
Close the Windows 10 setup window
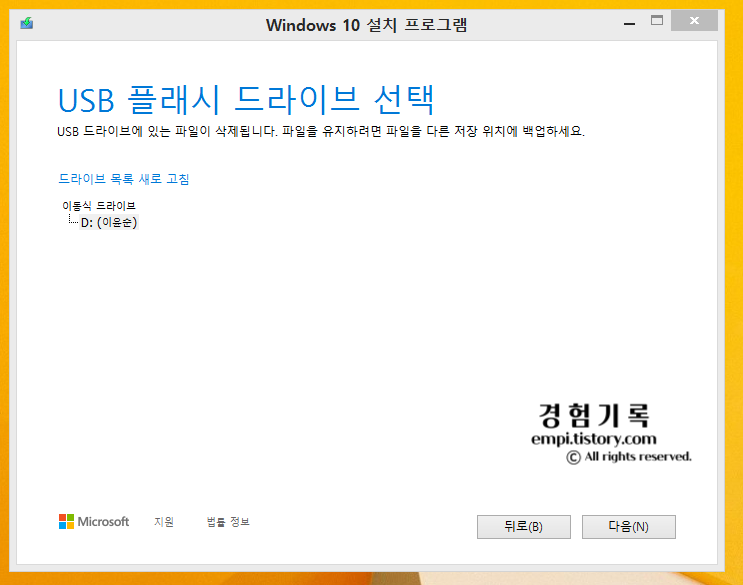(694, 21)
